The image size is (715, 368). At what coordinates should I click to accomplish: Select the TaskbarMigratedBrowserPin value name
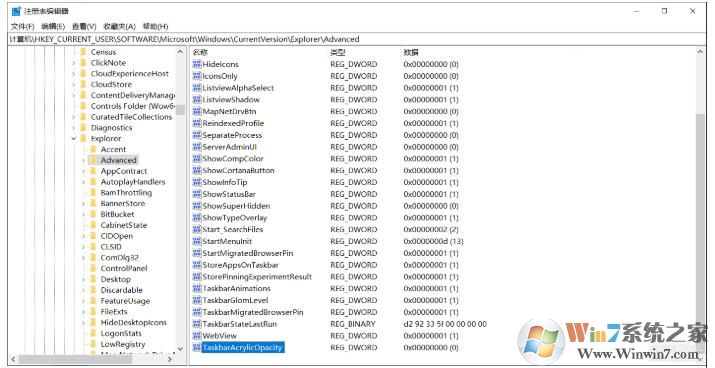click(253, 312)
